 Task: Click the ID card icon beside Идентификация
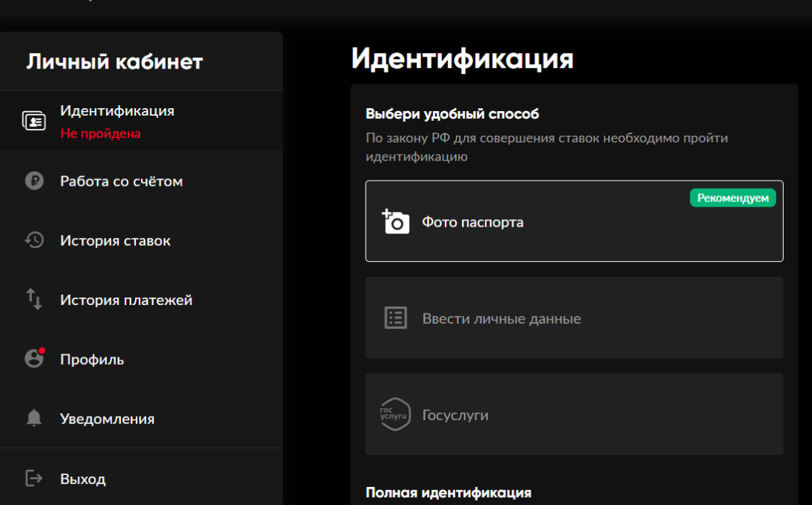pyautogui.click(x=34, y=121)
